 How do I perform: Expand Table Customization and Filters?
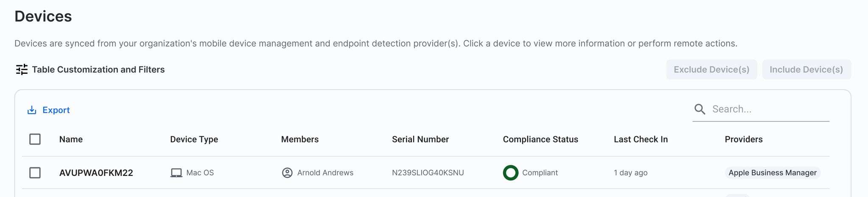tap(98, 69)
